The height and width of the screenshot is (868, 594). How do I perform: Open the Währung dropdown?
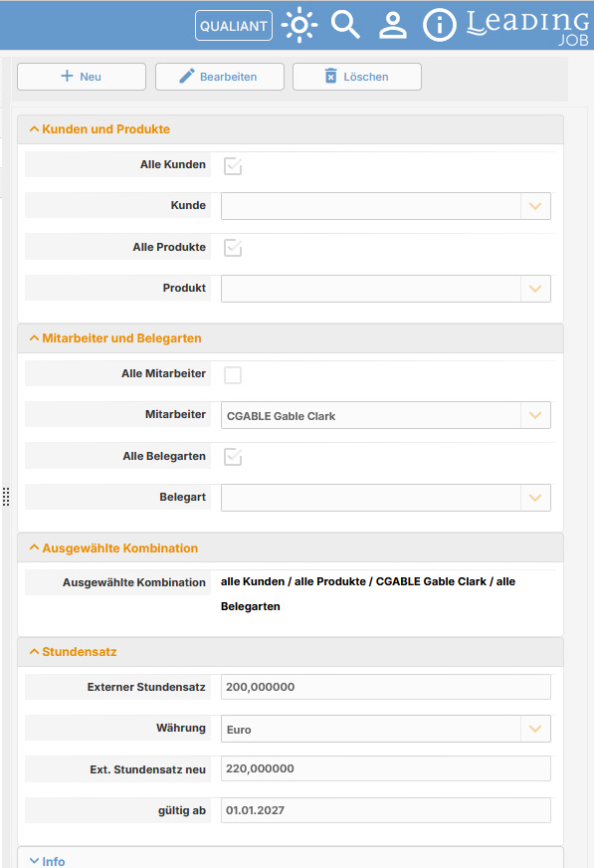tap(385, 729)
